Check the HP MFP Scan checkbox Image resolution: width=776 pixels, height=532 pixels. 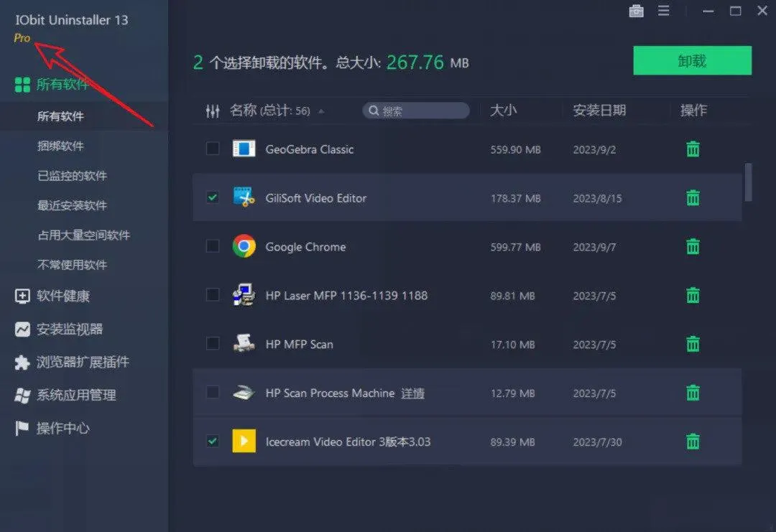point(212,344)
